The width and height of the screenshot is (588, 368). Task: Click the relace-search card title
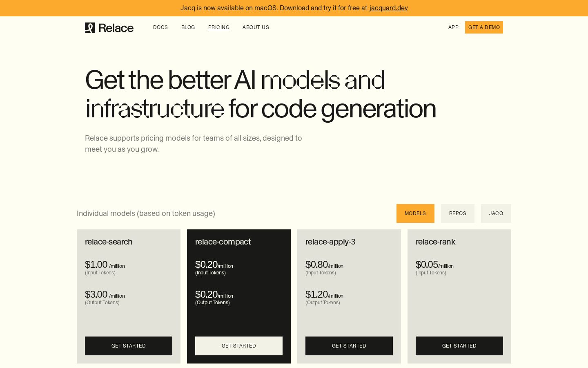(x=109, y=242)
